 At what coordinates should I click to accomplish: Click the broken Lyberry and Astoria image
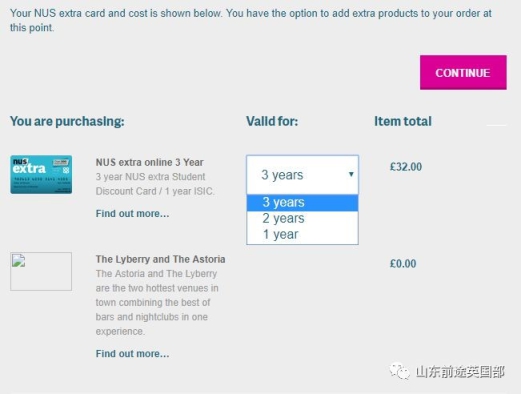(x=41, y=271)
